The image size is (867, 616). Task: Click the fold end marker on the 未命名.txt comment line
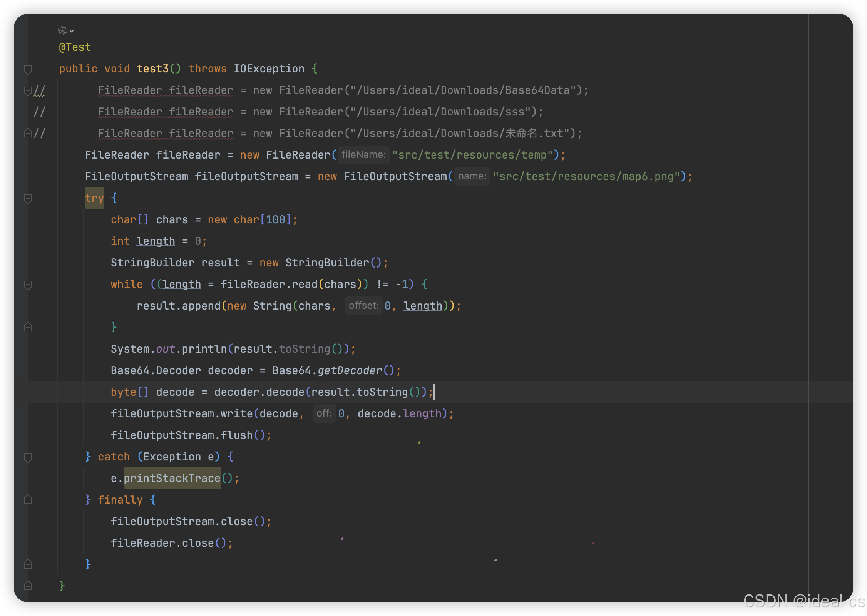point(28,133)
